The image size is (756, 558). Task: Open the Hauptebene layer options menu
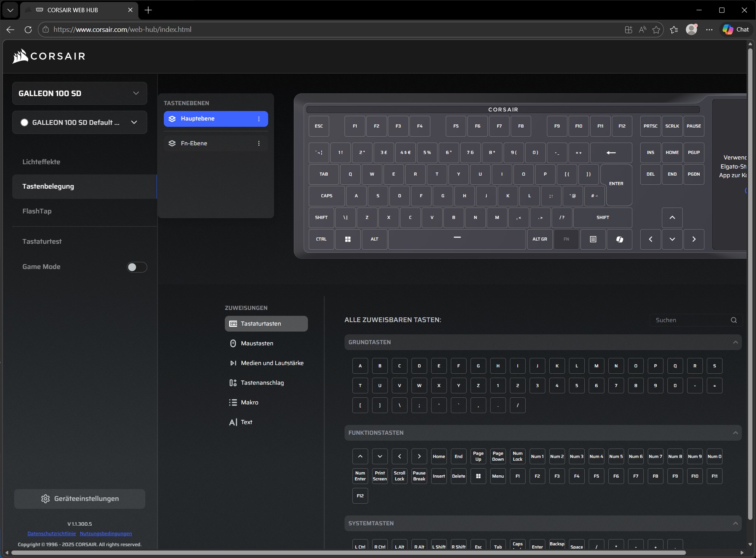[x=259, y=119]
